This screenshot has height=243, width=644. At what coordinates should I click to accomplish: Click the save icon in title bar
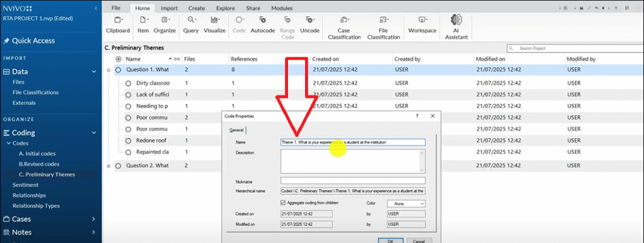click(582, 8)
